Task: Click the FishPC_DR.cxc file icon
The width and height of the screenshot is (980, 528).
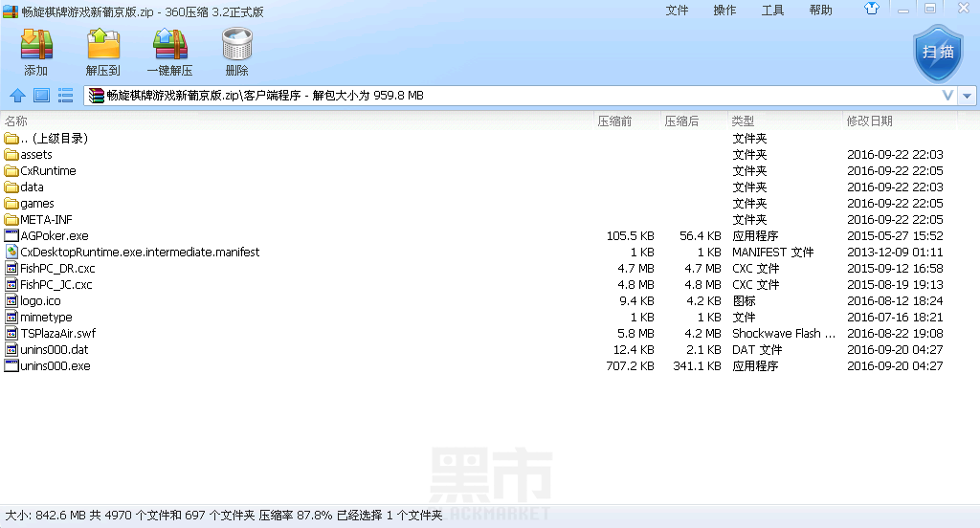Action: (11, 268)
